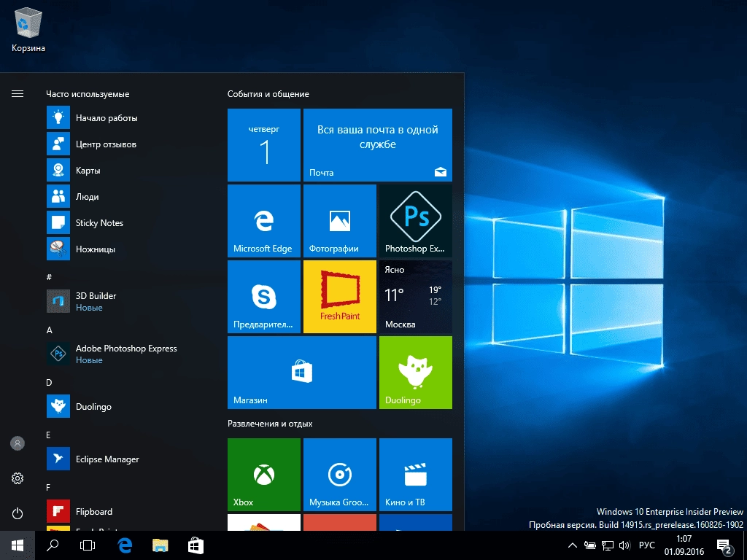Click the letter D section header

coord(49,382)
